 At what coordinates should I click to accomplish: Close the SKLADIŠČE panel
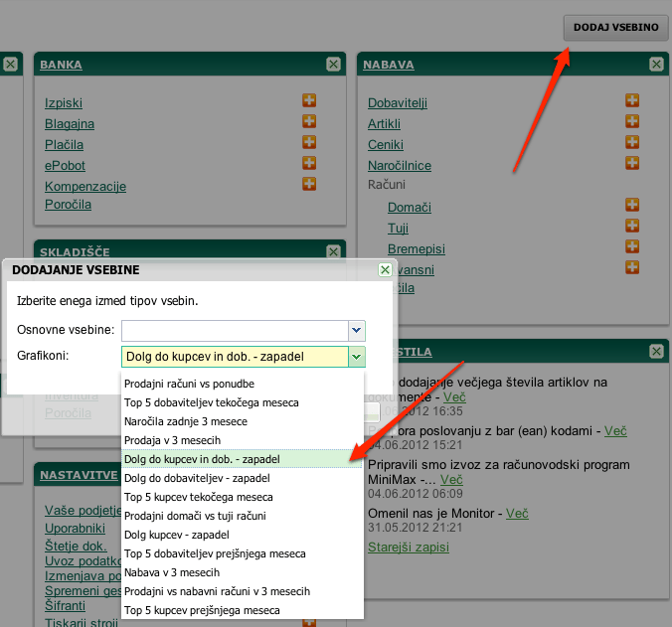pos(333,251)
